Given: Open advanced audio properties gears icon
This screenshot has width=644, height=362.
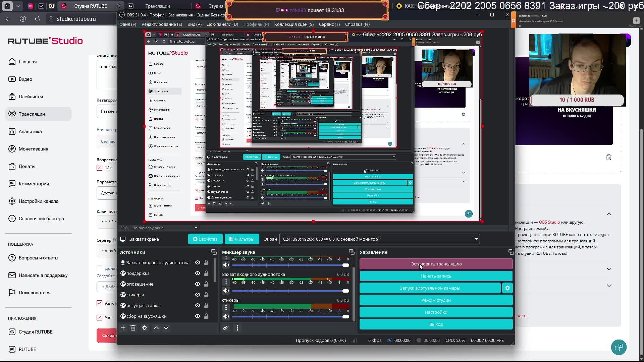Looking at the screenshot, I should pos(226,328).
